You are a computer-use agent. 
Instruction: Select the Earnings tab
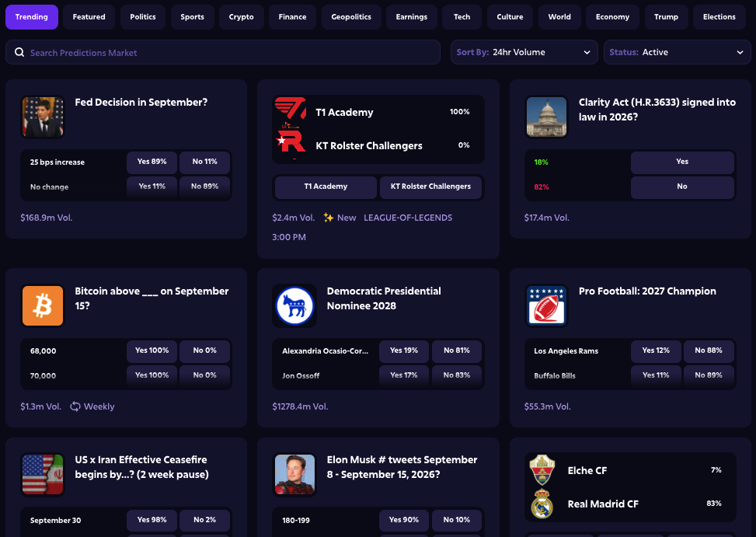(x=412, y=17)
